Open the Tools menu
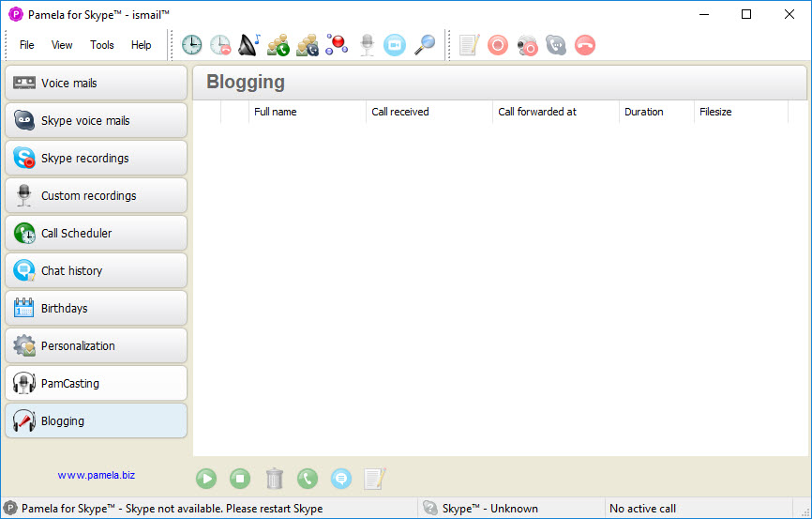The height and width of the screenshot is (519, 812). tap(102, 45)
